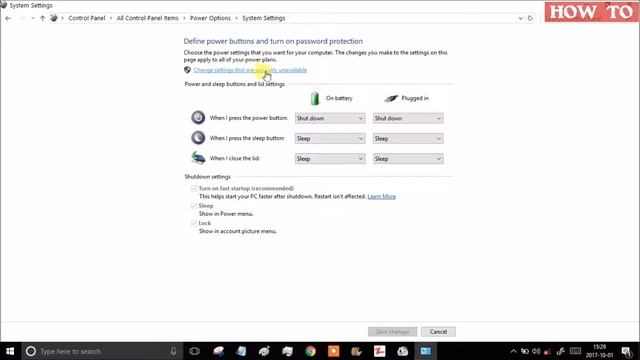This screenshot has height=360, width=640.
Task: Open power button Plugged in dropdown
Action: click(x=408, y=118)
